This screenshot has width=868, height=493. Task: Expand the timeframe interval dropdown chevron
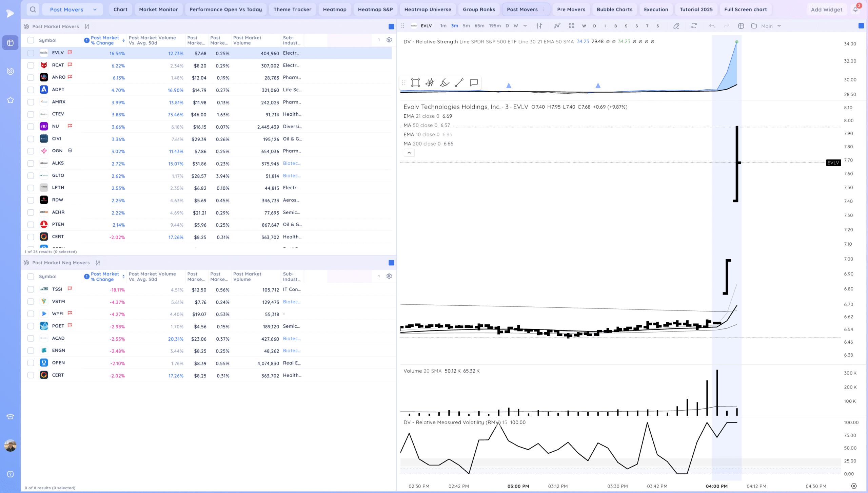pyautogui.click(x=525, y=26)
